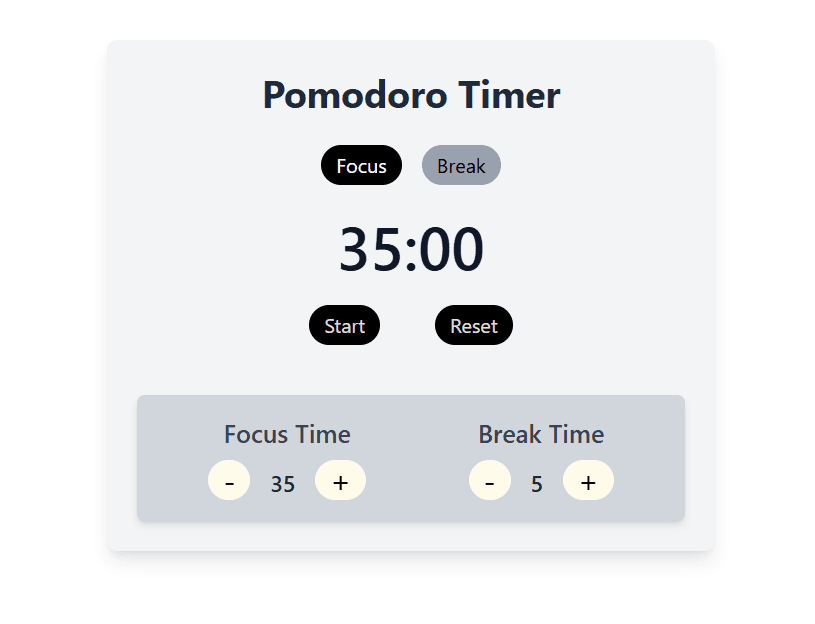Click the plus button under Focus Time
The width and height of the screenshot is (815, 624).
[340, 480]
